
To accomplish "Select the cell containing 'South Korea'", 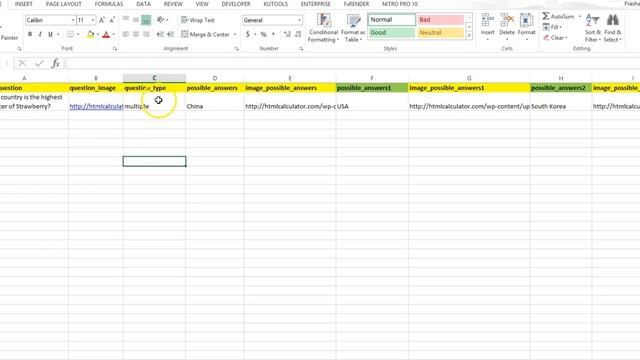I will (x=561, y=102).
